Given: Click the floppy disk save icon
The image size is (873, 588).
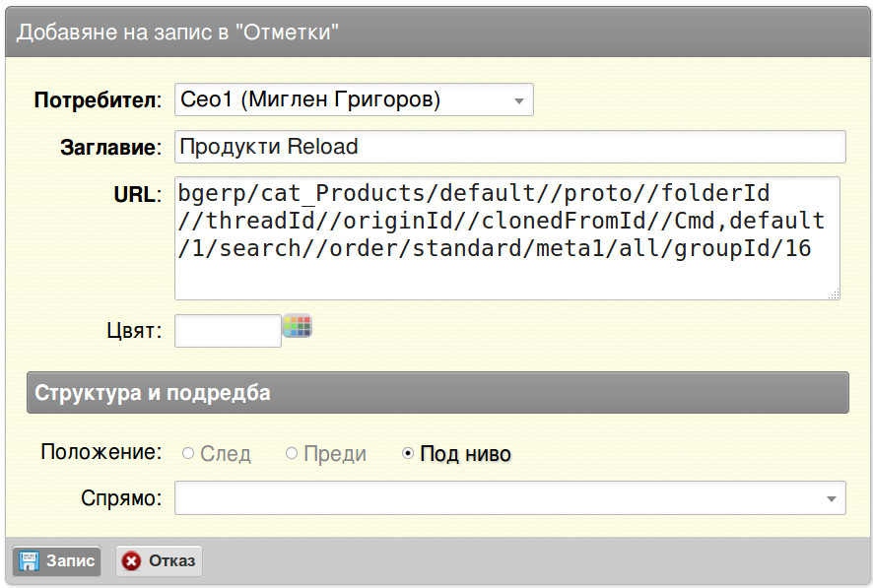Looking at the screenshot, I should [29, 560].
